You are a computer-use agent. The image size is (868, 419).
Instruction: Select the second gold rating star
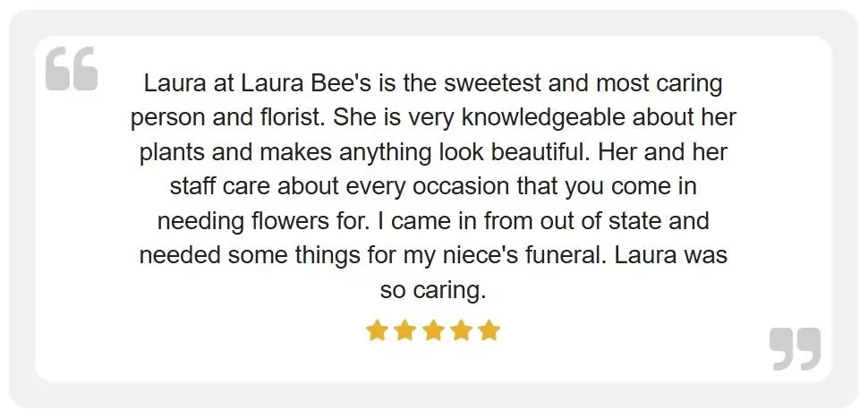click(x=405, y=331)
